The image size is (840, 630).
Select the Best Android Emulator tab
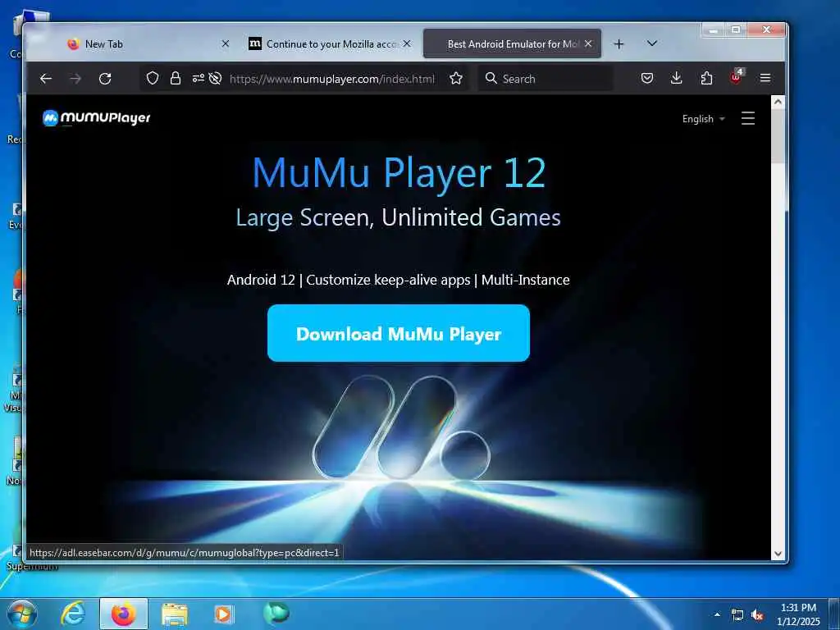click(512, 44)
